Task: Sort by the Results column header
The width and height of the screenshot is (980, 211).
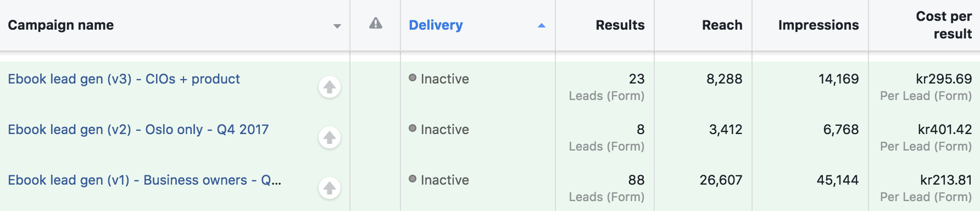Action: [620, 25]
